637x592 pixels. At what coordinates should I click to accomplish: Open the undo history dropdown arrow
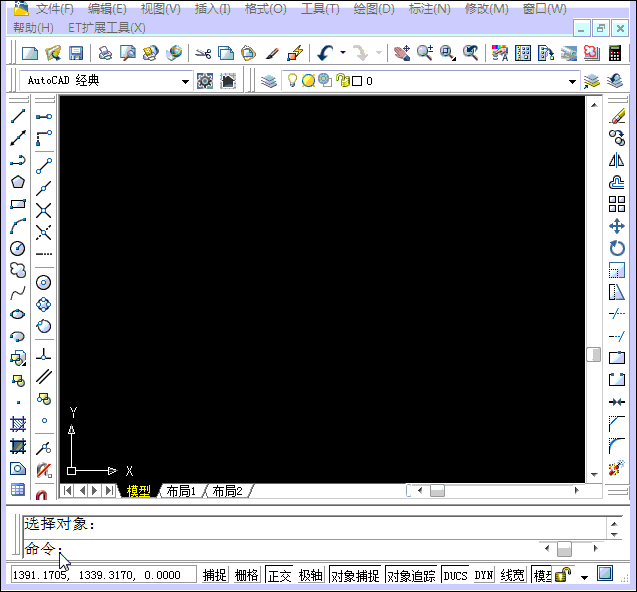coord(343,53)
